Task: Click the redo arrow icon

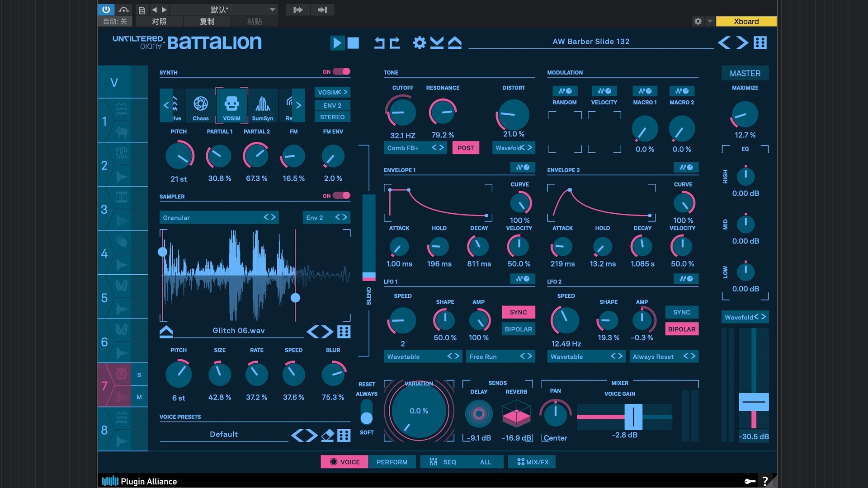Action: tap(395, 43)
